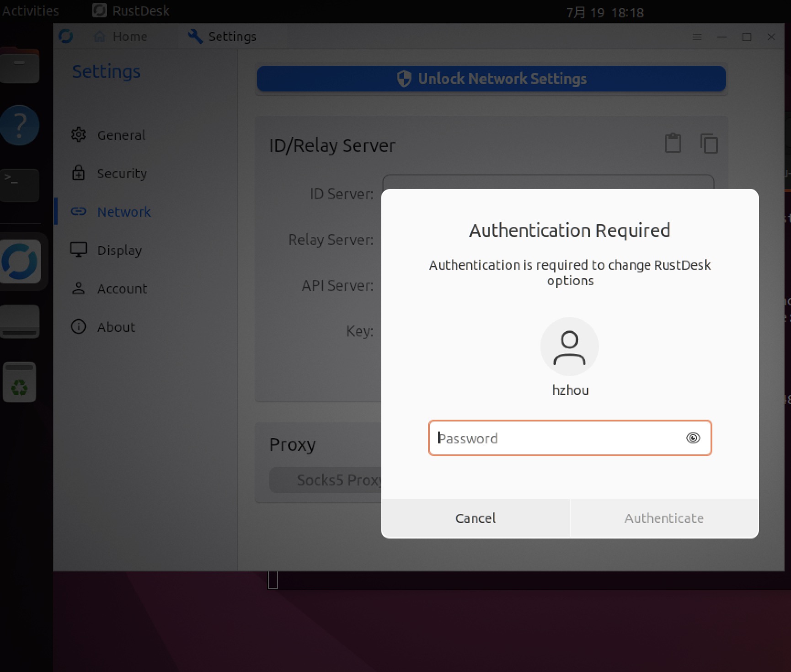Screen dimensions: 791x672
Task: Click Unlock Network Settings
Action: (x=491, y=79)
